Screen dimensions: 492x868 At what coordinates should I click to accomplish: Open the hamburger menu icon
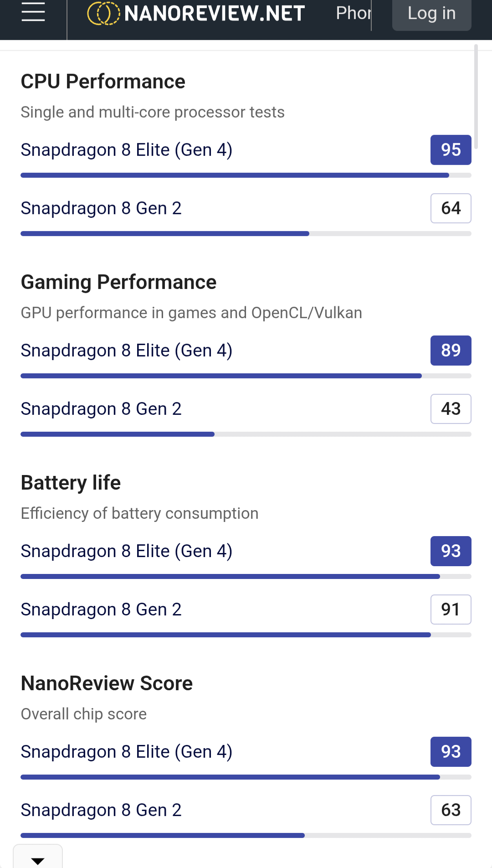coord(33,12)
